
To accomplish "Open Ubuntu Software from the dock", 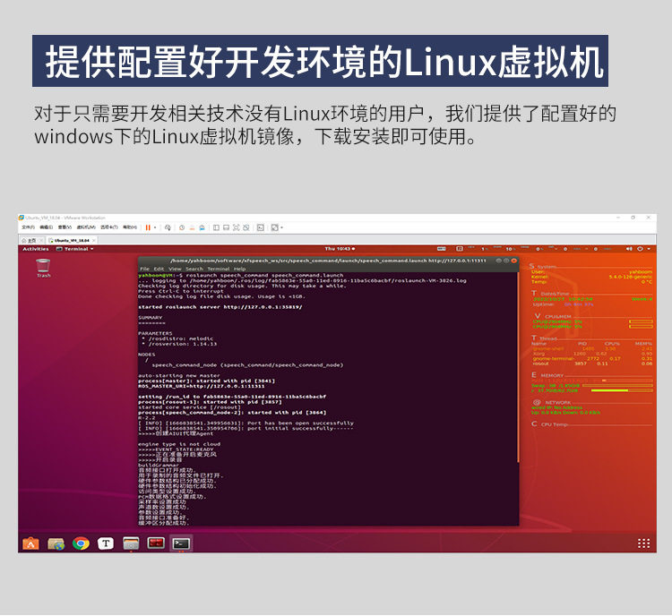I will (30, 543).
